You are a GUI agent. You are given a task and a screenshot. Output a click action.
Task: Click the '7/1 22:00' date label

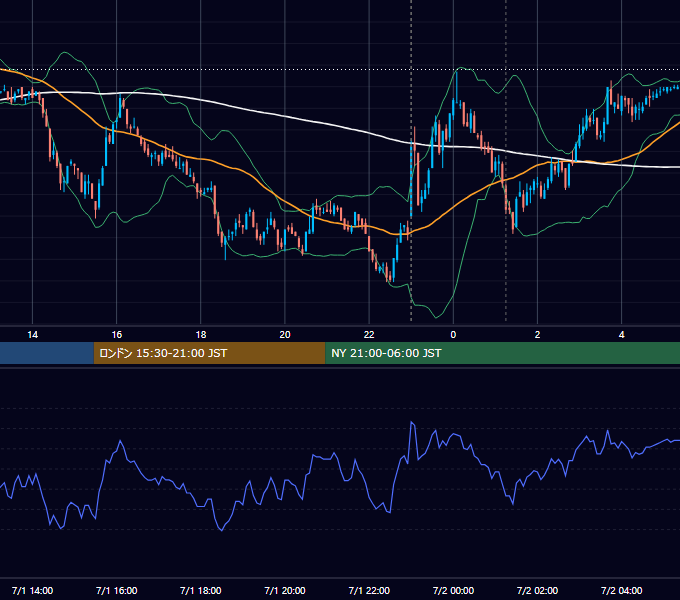[x=369, y=590]
